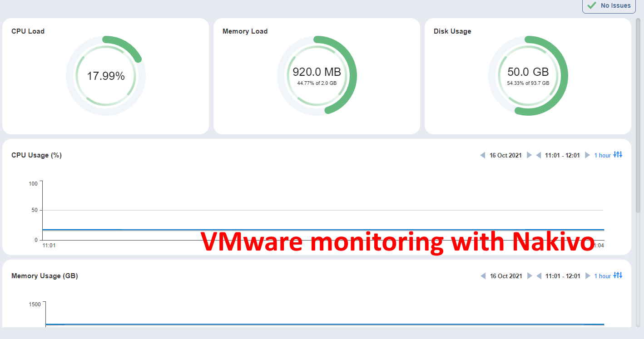Click the date label 16 Oct 2021 on CPU Usage
Viewport: 644px width, 339px height.
click(x=505, y=155)
